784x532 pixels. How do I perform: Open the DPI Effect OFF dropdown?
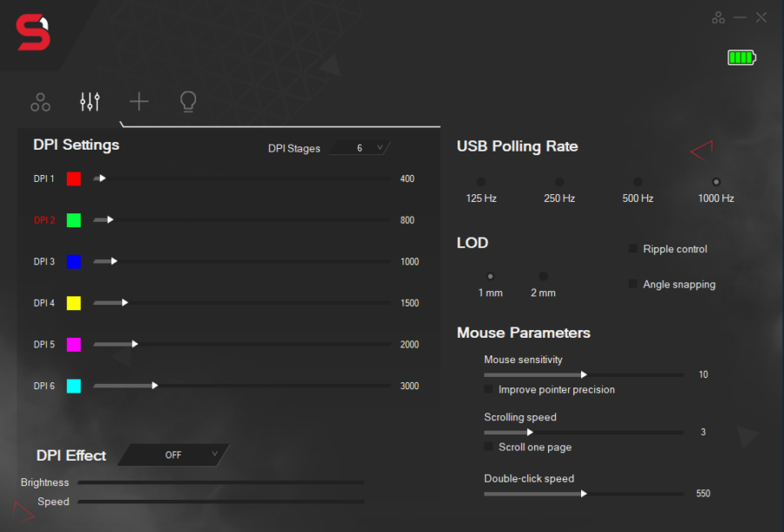click(x=173, y=455)
